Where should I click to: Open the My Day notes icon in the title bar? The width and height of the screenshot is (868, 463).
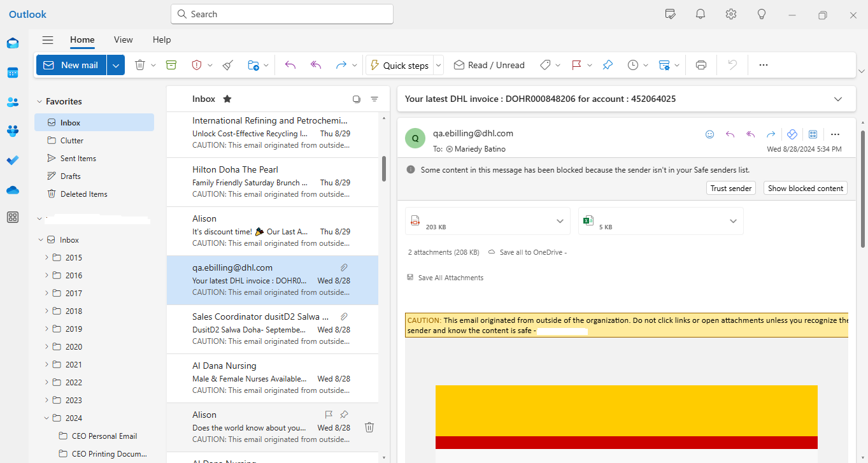pyautogui.click(x=670, y=14)
